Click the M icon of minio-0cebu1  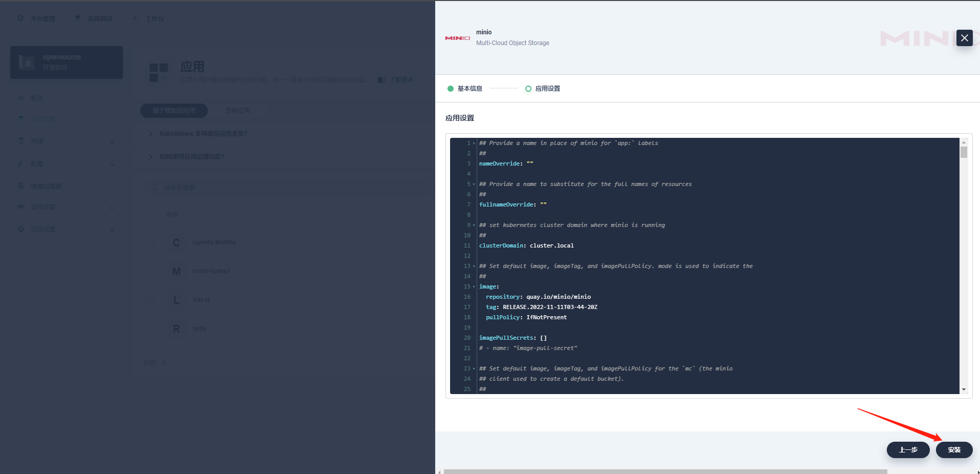(x=176, y=271)
